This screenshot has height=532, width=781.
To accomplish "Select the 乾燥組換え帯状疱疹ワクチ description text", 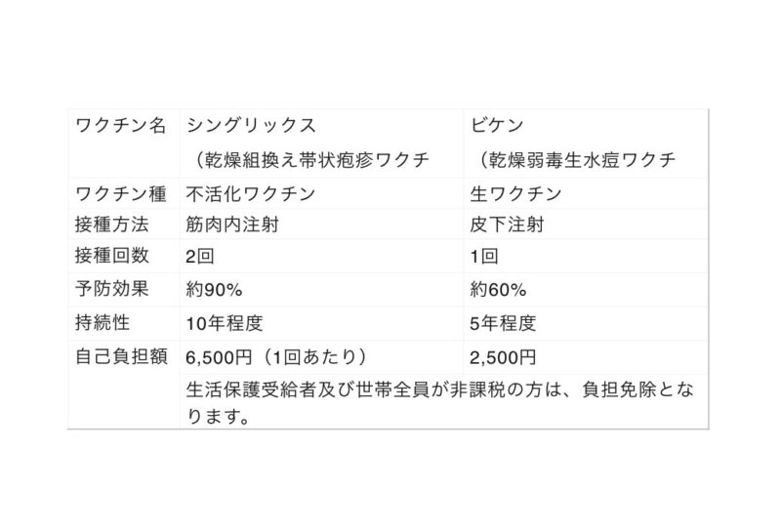I will click(312, 159).
